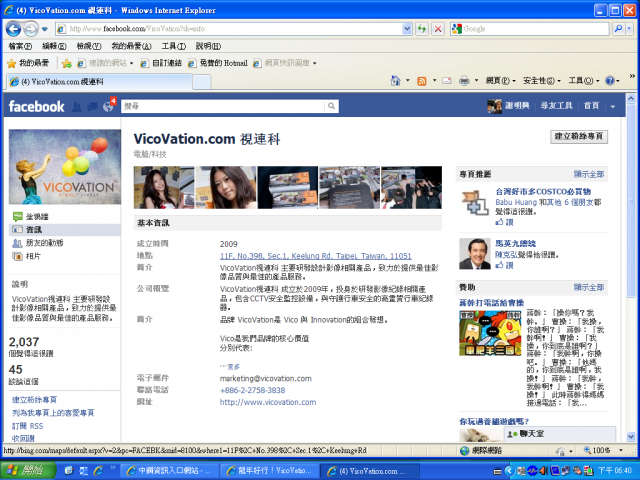640x480 pixels.
Task: Open 尋友工具 in Facebook header
Action: tap(556, 106)
